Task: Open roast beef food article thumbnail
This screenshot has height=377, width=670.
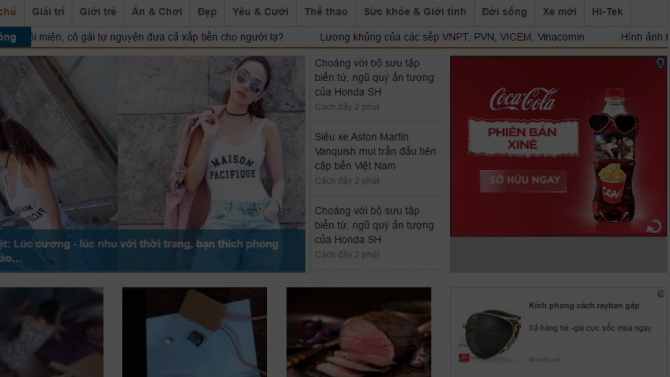Action: tap(359, 332)
